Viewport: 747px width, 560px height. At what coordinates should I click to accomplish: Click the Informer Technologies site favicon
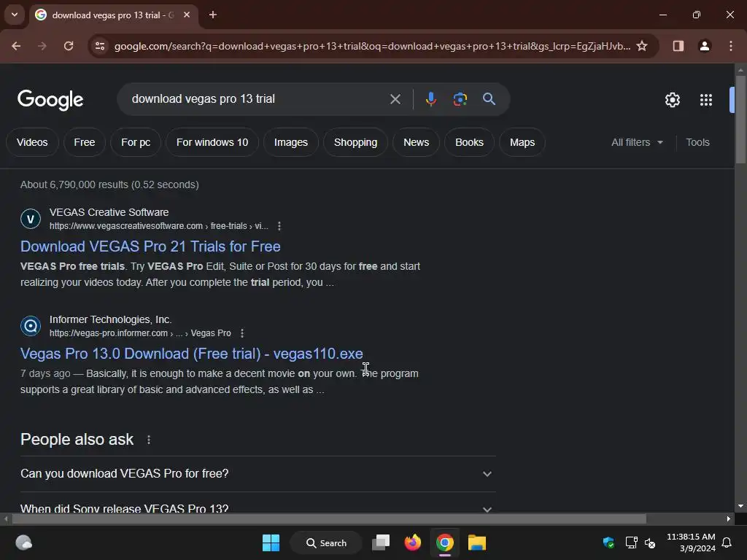pyautogui.click(x=31, y=326)
